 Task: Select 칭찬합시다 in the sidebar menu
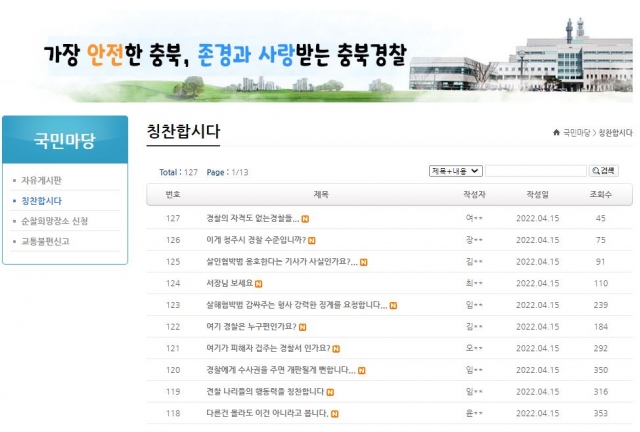41,200
